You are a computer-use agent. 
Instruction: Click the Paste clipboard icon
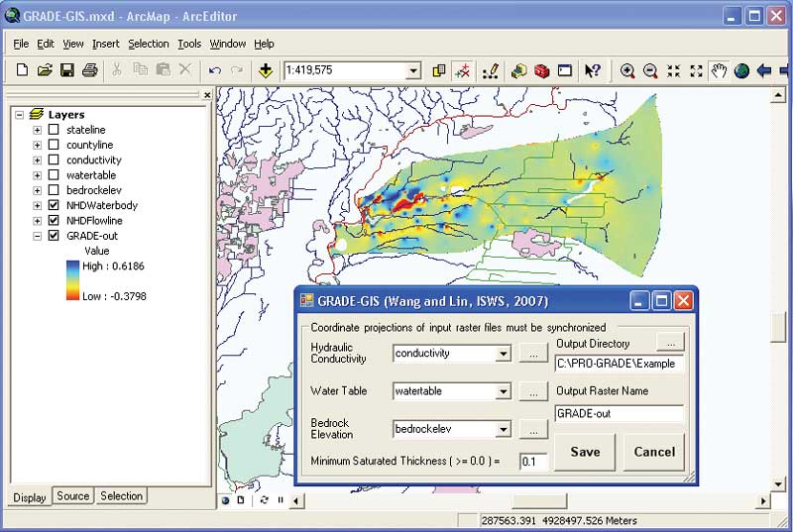tap(163, 69)
